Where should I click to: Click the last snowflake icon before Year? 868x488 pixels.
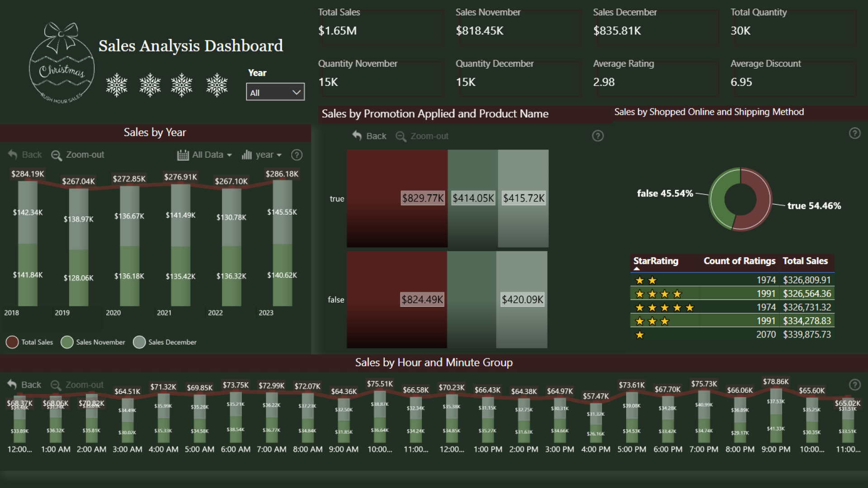pos(217,85)
